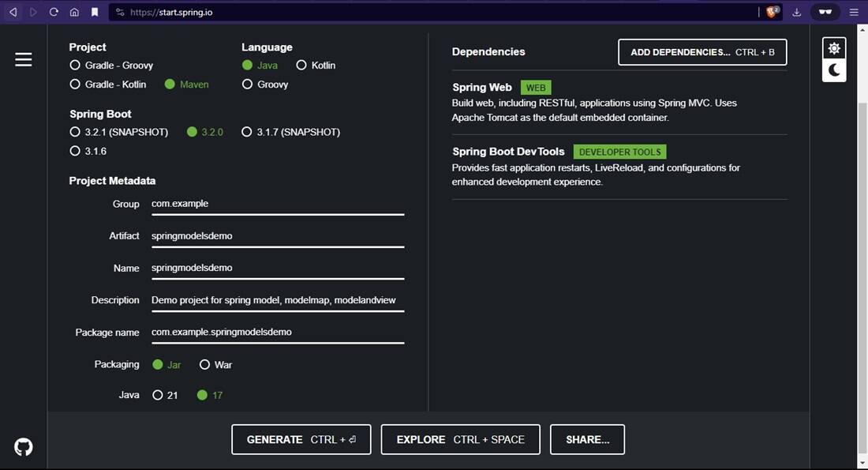Screen dimensions: 868x470
Task: Click the EXPLORE button
Action: tap(460, 439)
